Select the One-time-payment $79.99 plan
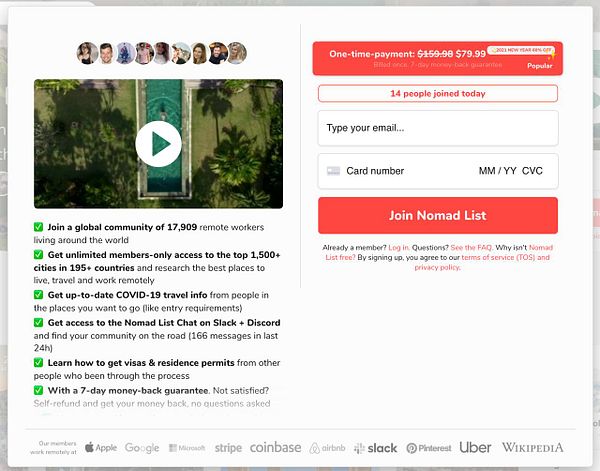 point(438,58)
